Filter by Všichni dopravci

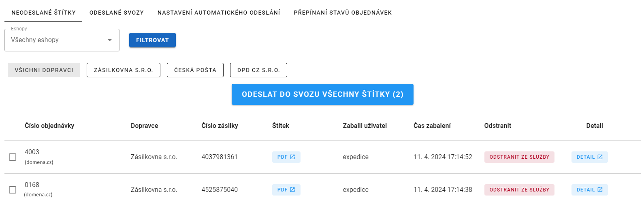click(44, 70)
